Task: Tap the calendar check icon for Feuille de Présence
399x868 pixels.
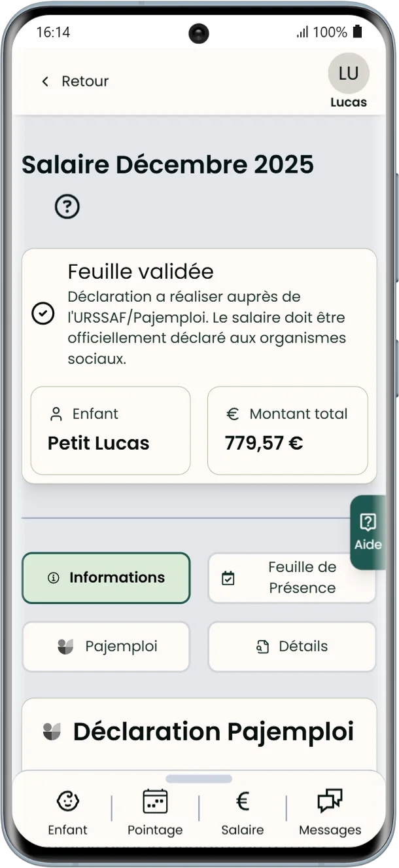Action: [x=228, y=578]
